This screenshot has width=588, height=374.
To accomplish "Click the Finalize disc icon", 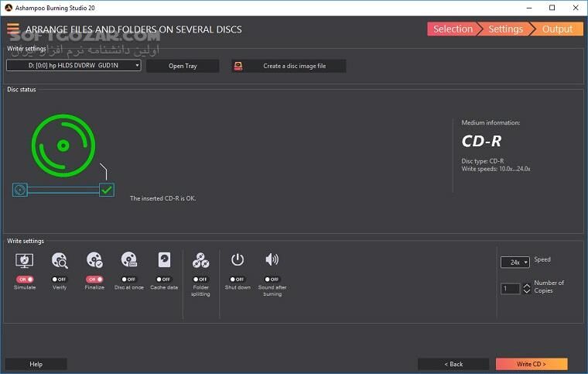I will pos(94,260).
